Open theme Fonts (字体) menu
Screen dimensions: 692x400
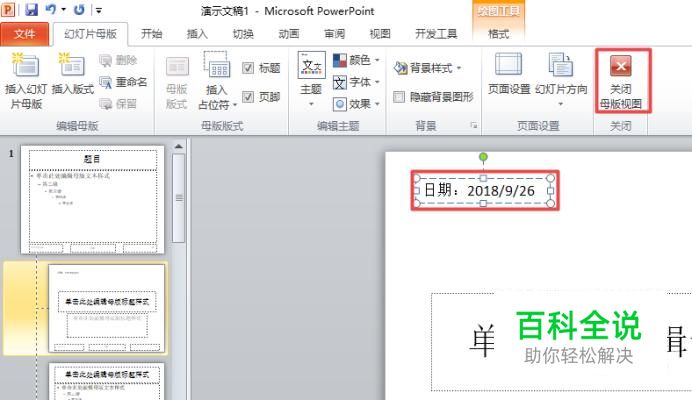[x=357, y=82]
